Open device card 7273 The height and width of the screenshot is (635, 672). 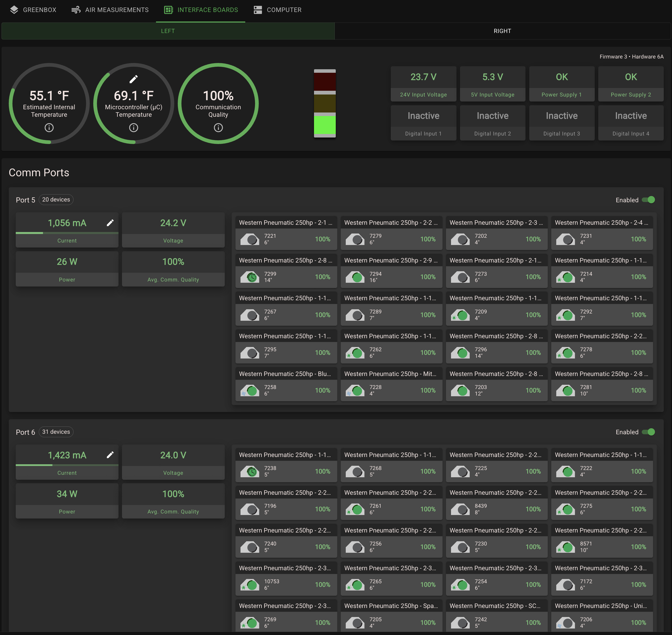[x=497, y=271]
